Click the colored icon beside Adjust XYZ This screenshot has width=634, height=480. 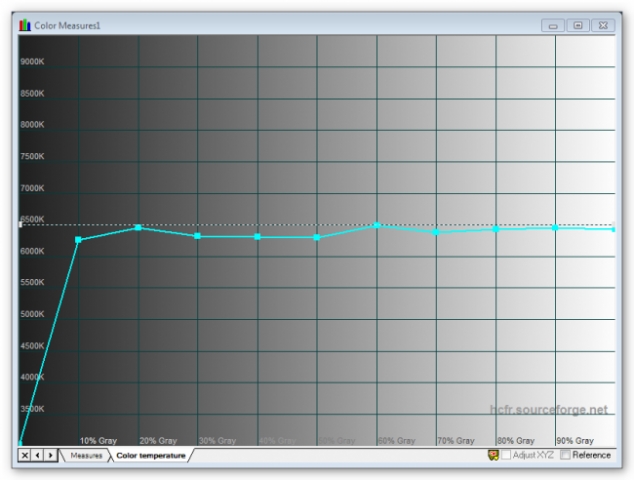coord(493,455)
